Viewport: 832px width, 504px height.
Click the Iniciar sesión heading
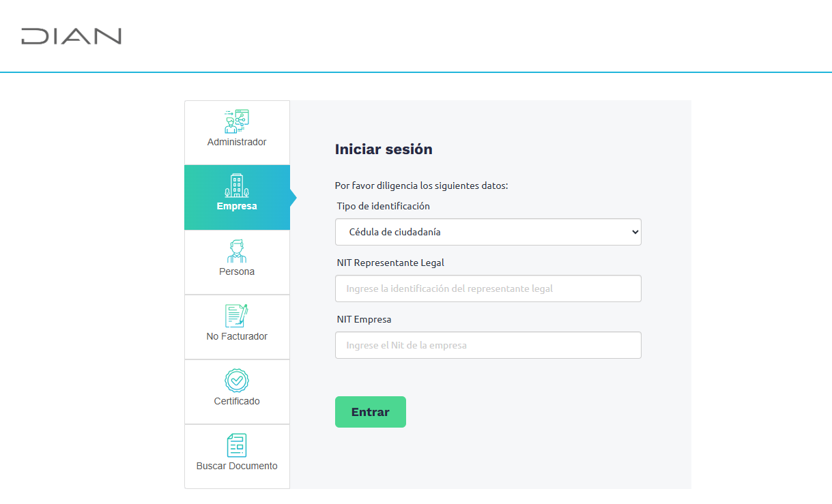384,149
